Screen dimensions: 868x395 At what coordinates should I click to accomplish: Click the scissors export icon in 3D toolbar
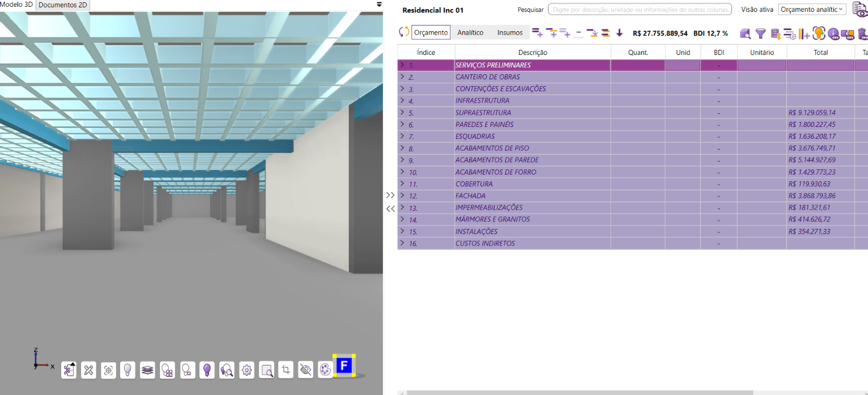pyautogui.click(x=69, y=370)
